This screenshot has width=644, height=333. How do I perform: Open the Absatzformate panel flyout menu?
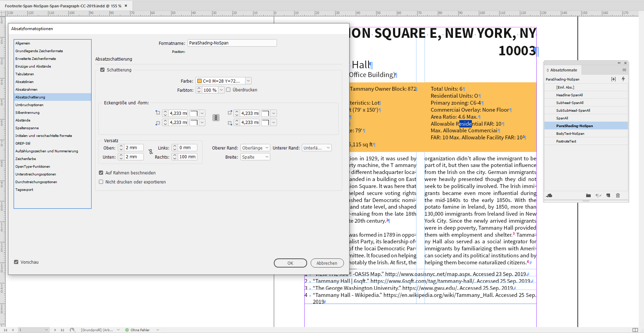[624, 70]
